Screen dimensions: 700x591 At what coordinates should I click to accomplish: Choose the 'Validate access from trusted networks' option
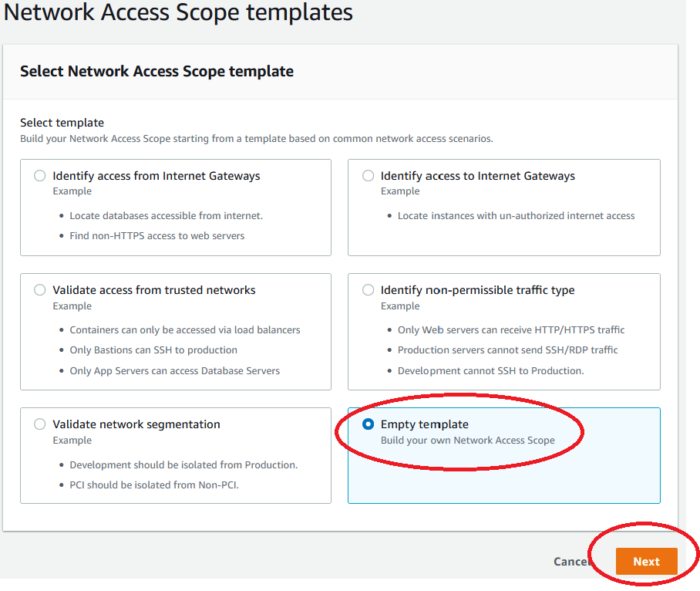39,290
